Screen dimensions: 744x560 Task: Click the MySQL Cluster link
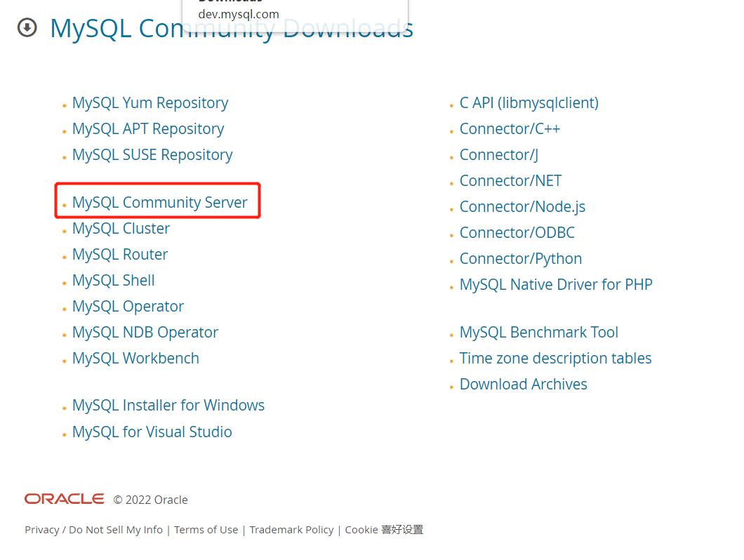[x=121, y=228]
